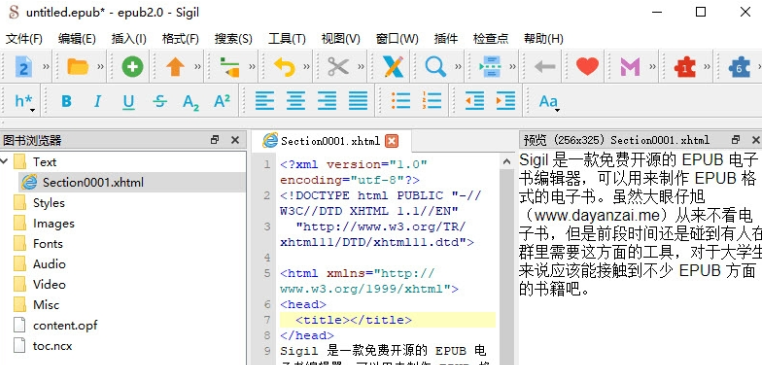Screen dimensions: 769x365
Task: Close the 图书浏览器 panel
Action: (235, 140)
